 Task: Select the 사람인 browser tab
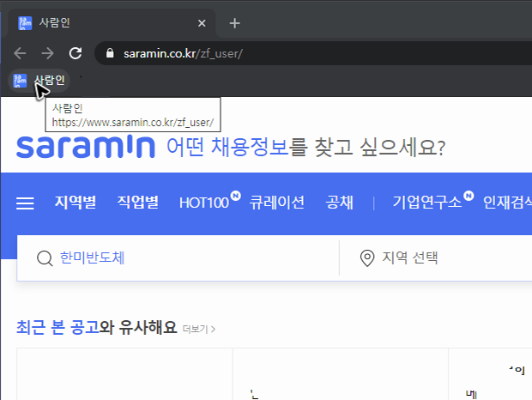point(112,23)
